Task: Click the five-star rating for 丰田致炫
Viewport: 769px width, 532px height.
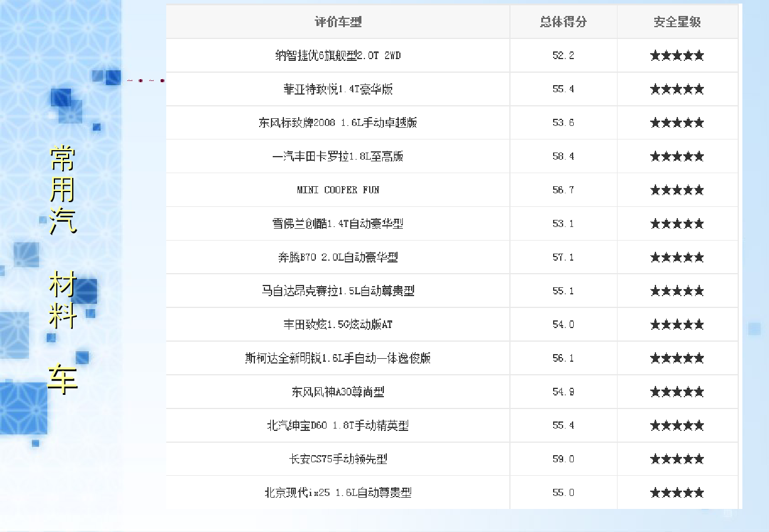Action: (677, 325)
